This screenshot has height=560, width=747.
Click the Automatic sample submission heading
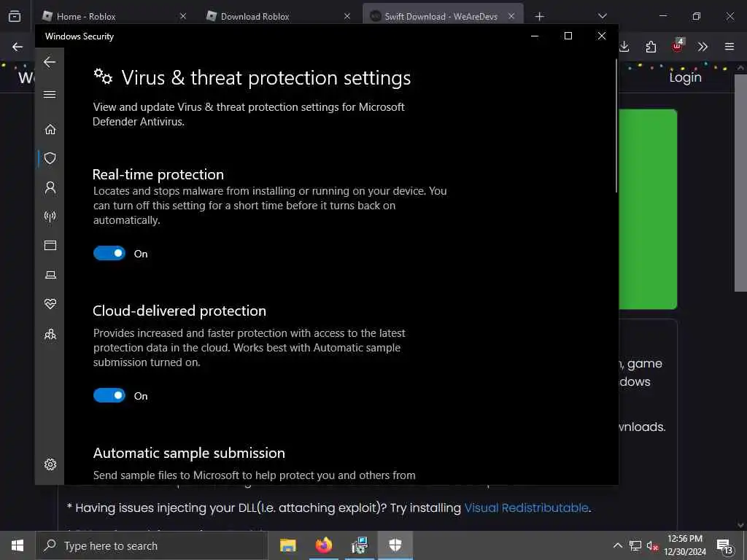189,453
